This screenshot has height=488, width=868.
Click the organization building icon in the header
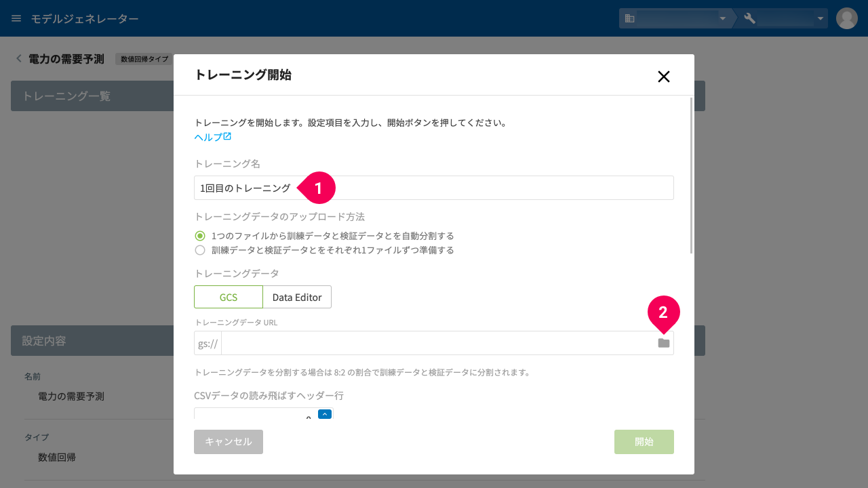(630, 18)
